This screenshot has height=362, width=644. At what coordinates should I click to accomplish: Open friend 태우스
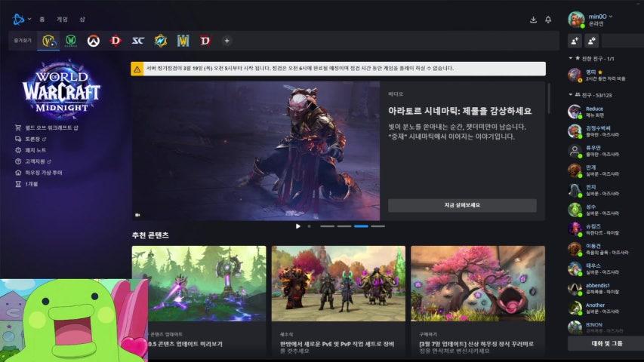604,268
